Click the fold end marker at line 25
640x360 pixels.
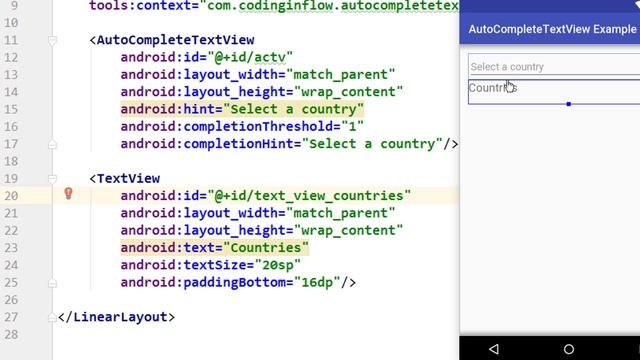tap(52, 283)
